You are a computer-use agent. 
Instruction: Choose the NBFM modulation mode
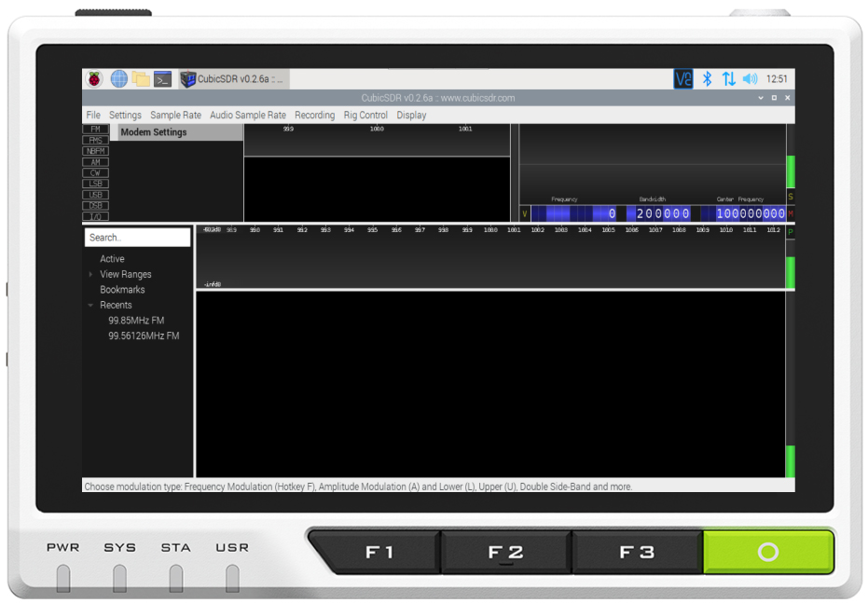point(95,151)
